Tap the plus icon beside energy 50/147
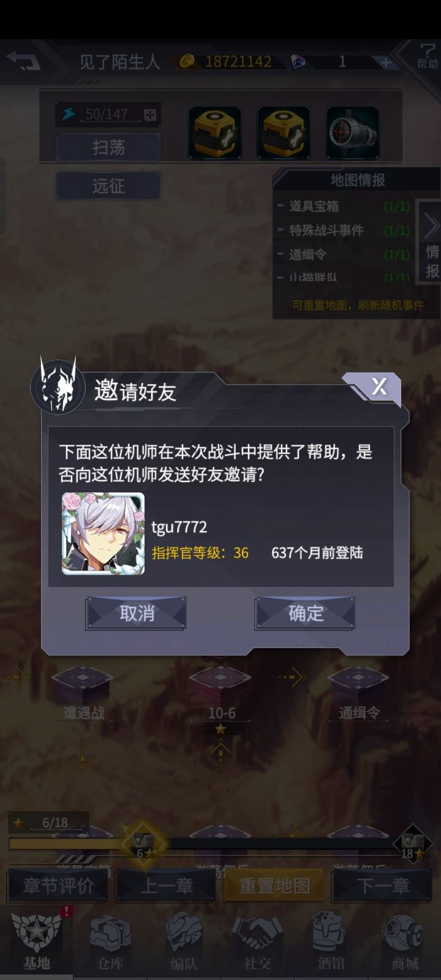 click(x=150, y=115)
